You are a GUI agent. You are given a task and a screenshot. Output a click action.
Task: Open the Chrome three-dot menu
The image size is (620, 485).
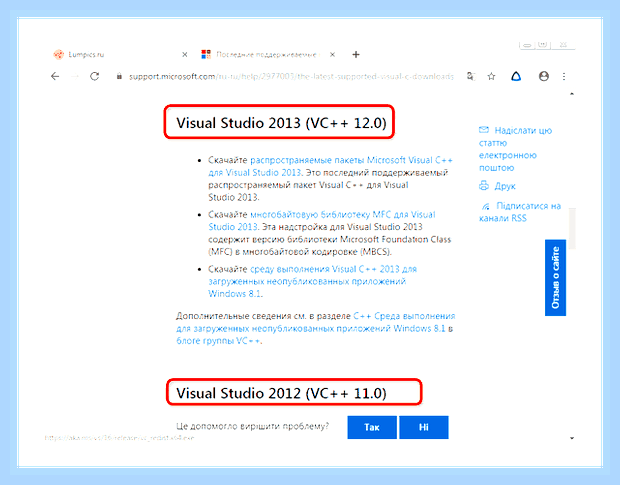(564, 76)
